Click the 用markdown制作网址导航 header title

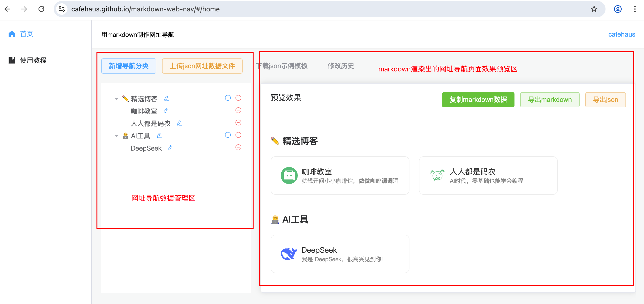click(x=138, y=34)
